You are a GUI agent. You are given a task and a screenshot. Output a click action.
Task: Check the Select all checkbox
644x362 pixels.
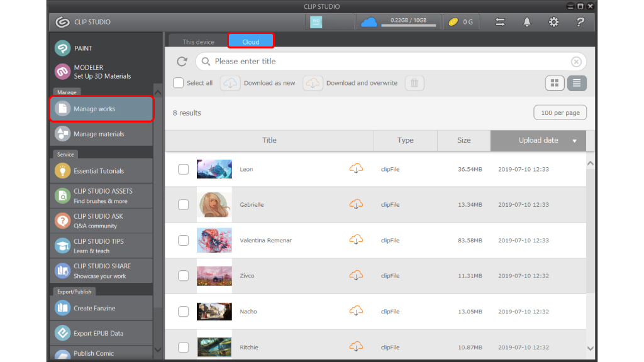[x=179, y=83]
